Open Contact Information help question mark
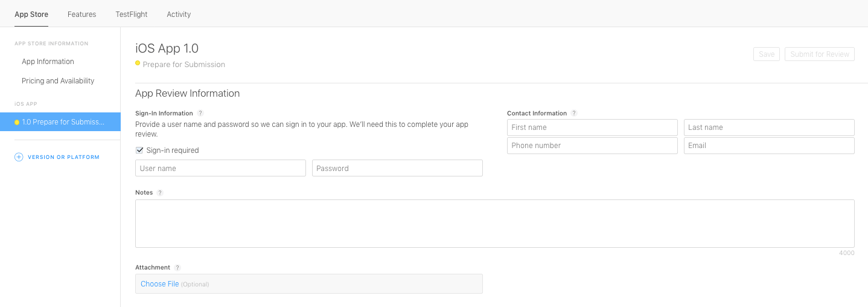Image resolution: width=868 pixels, height=307 pixels. point(574,113)
